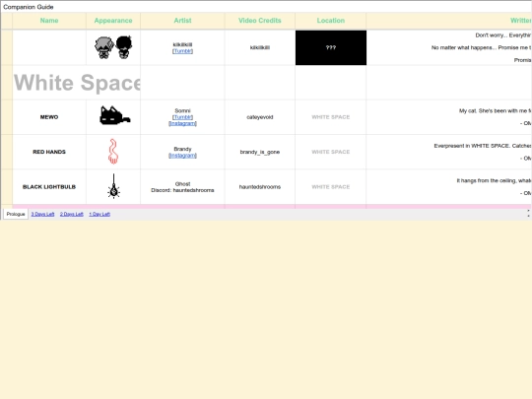Select the Video Credits column header
The image size is (532, 399).
[x=260, y=21]
